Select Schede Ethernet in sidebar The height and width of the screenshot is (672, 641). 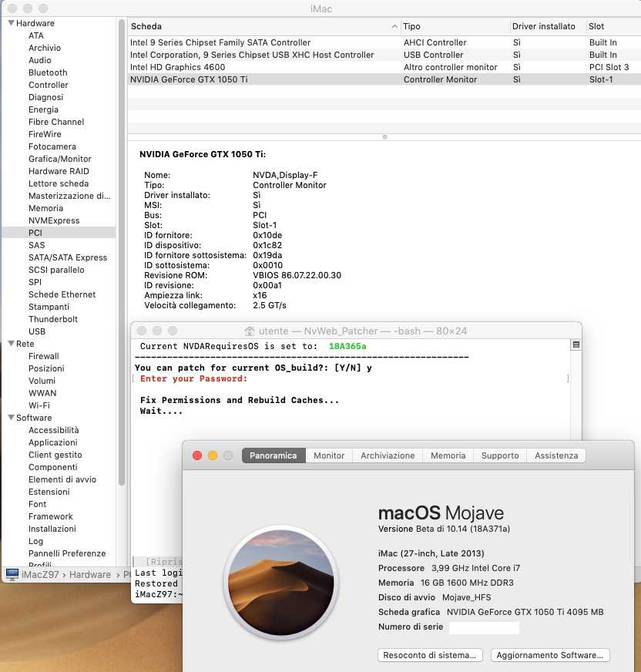click(x=62, y=295)
